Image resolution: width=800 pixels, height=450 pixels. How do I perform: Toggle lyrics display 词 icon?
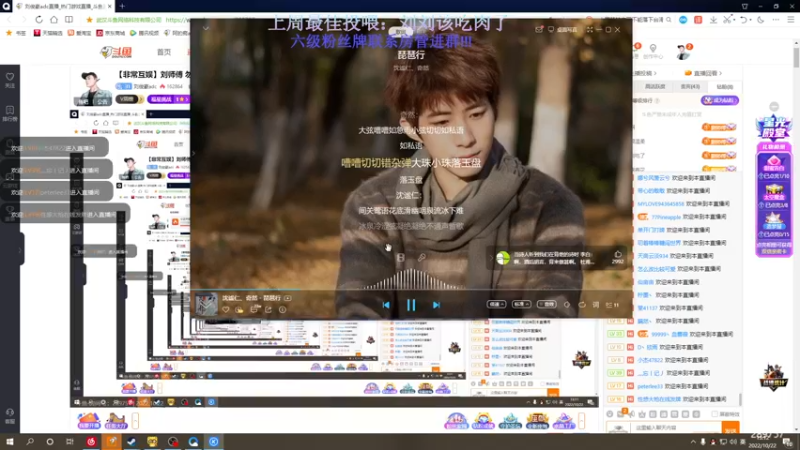(596, 305)
